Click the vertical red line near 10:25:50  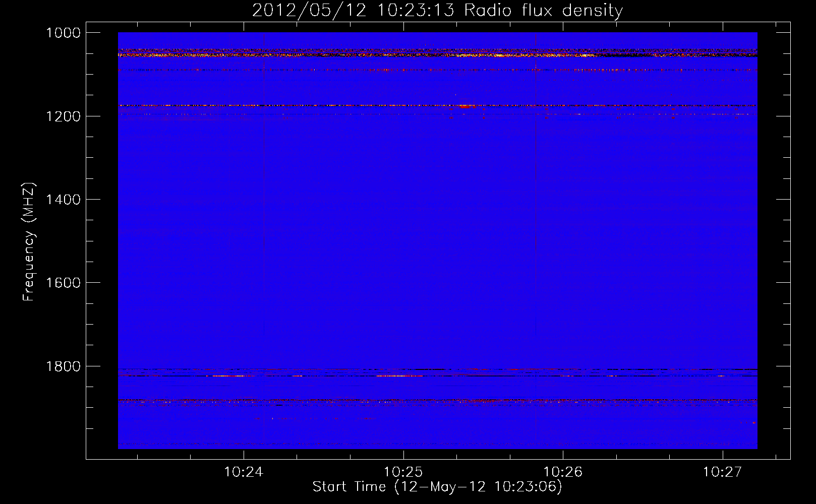click(536, 240)
